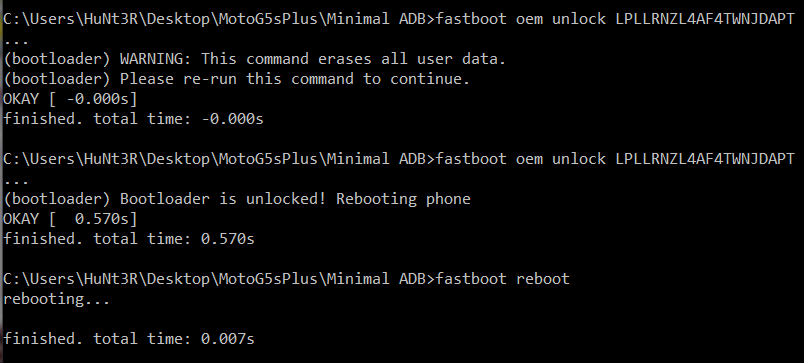Click the unlock key LPLLRNZL4AF4TWNJDAPT in first line
The height and width of the screenshot is (363, 804).
tap(705, 19)
